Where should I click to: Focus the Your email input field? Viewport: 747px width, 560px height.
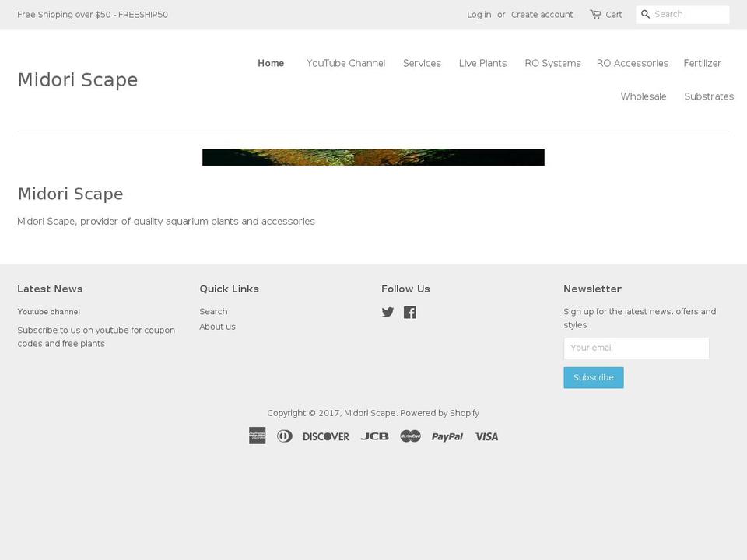pyautogui.click(x=636, y=348)
